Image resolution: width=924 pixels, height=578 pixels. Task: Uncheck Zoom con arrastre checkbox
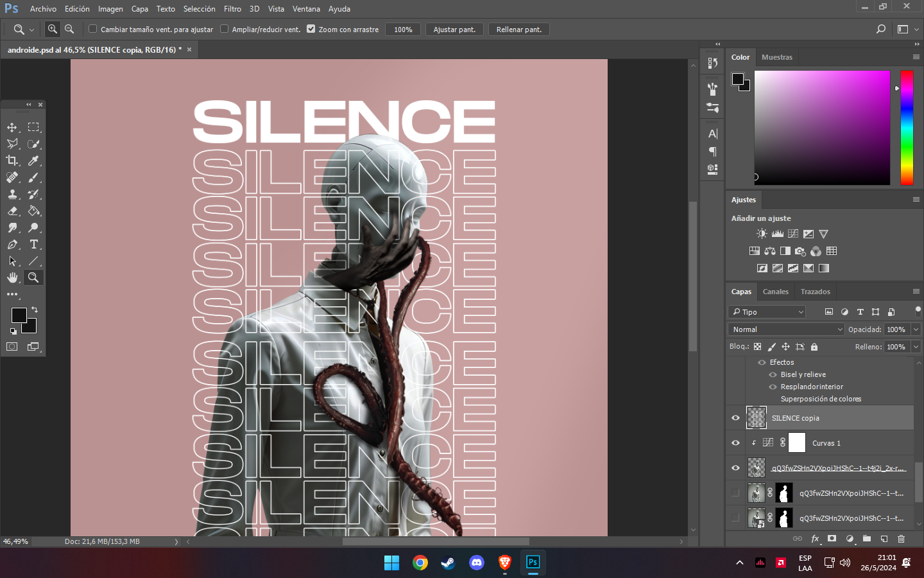(x=311, y=29)
